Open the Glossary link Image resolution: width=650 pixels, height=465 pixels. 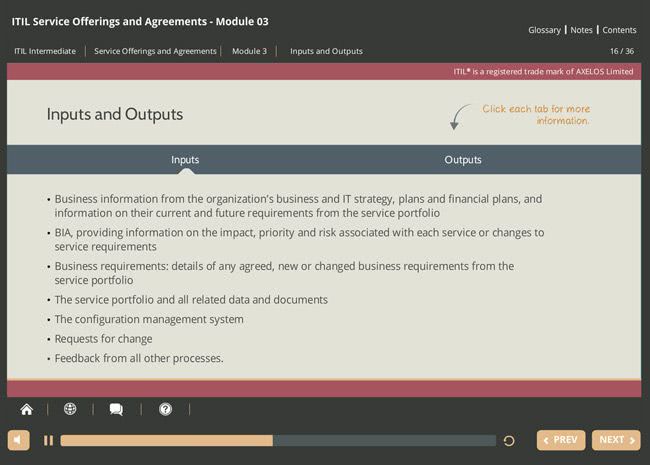544,30
